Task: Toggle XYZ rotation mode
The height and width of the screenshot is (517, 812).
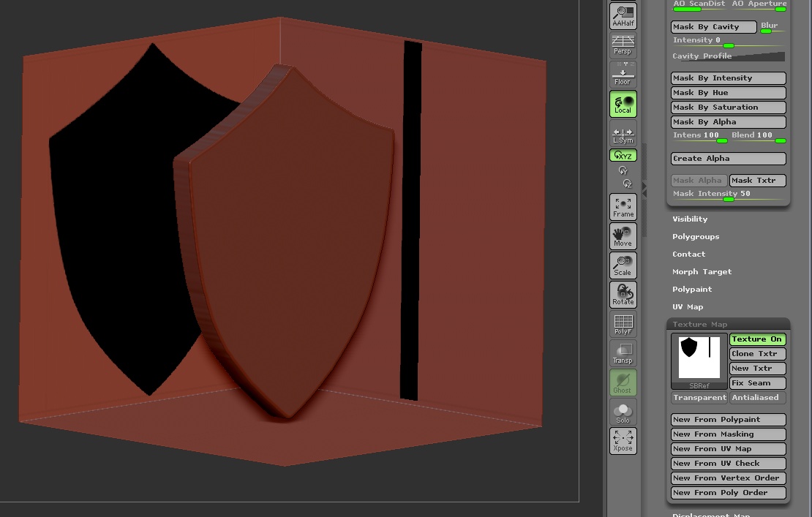Action: (623, 155)
